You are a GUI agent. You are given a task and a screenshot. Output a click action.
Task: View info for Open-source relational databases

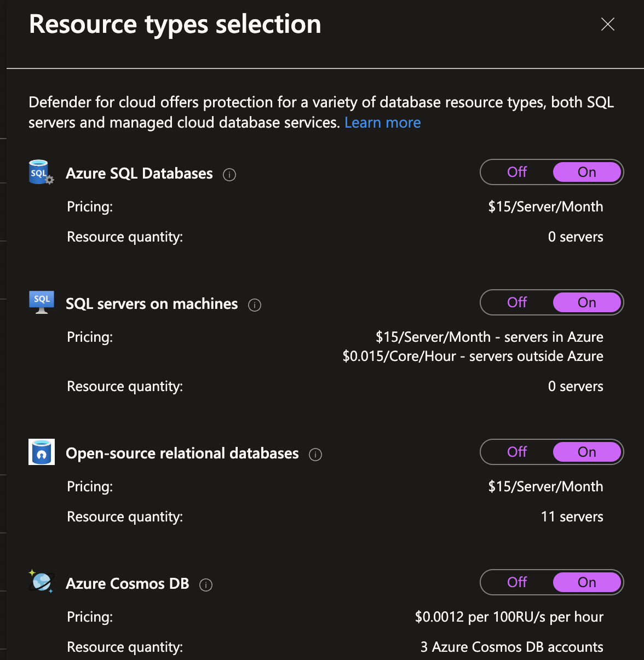[315, 455]
